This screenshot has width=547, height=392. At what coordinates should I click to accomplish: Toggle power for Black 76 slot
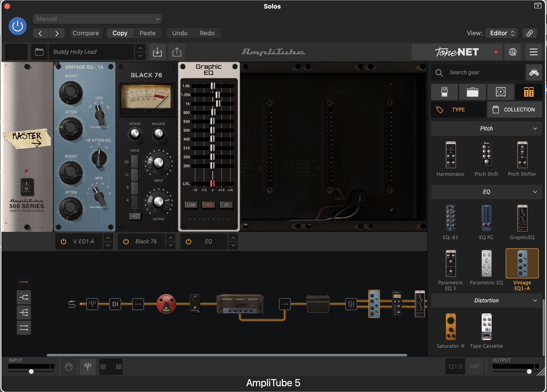[x=126, y=241]
